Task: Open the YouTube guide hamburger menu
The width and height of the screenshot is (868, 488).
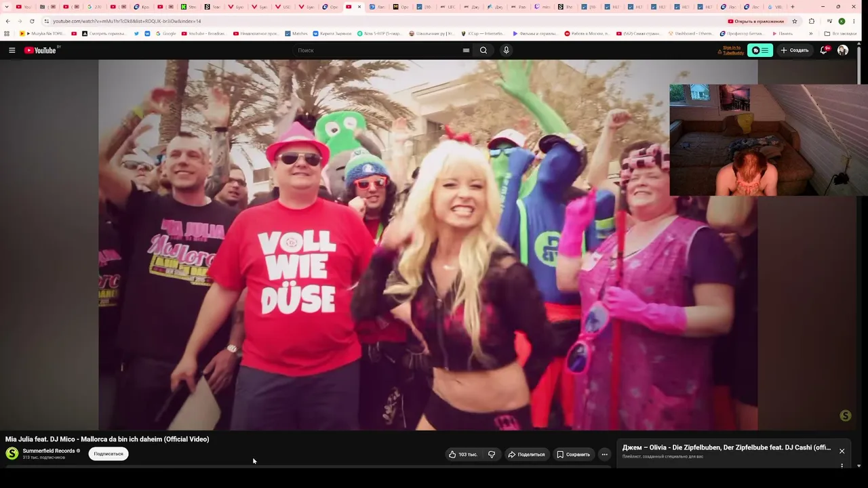Action: click(x=12, y=50)
